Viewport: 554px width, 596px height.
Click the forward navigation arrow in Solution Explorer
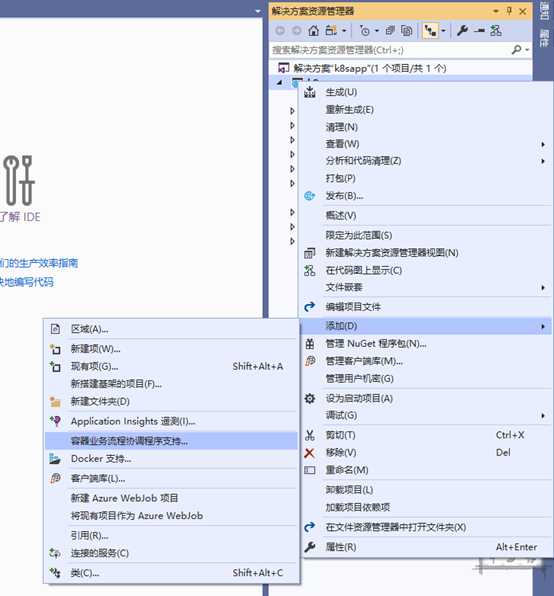pos(297,31)
